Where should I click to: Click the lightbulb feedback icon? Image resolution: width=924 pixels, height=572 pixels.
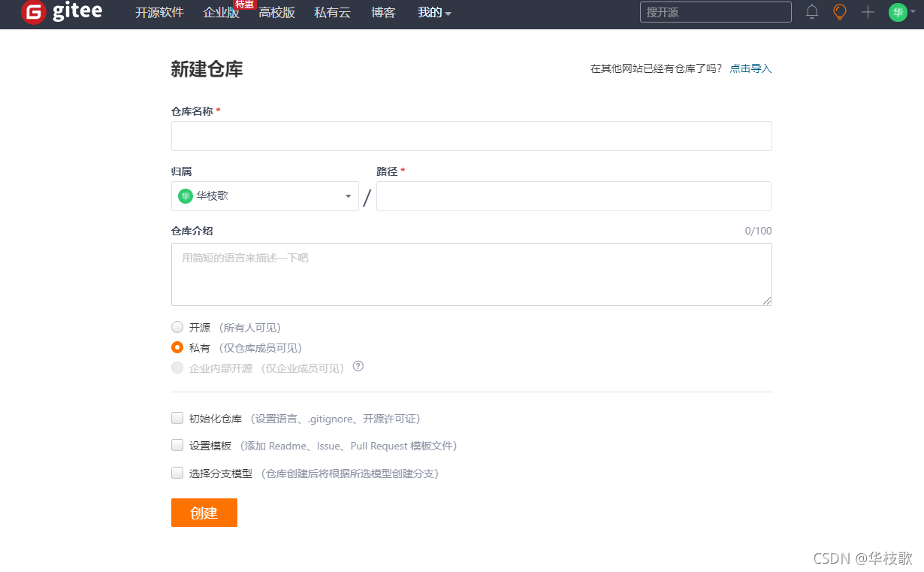(x=839, y=12)
